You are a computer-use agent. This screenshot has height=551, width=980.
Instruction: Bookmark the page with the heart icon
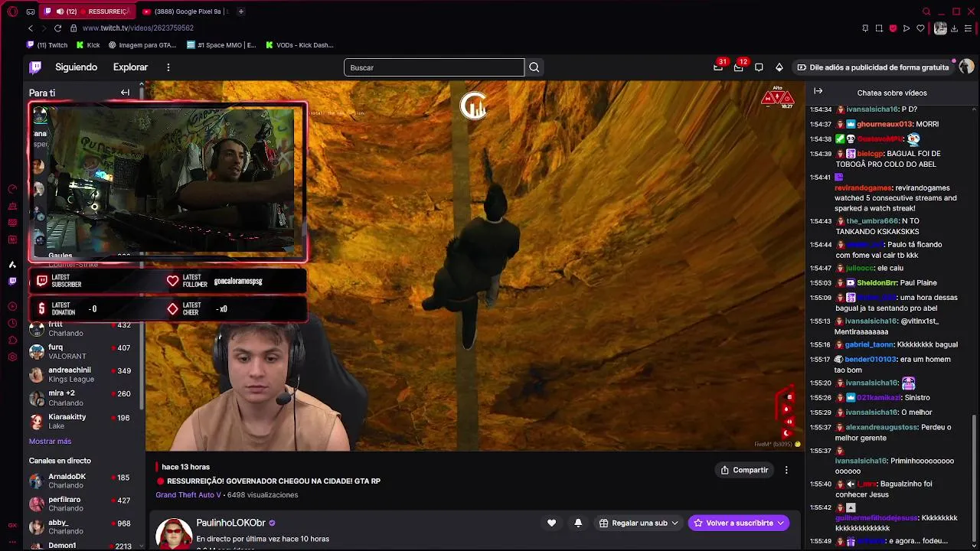click(x=920, y=28)
